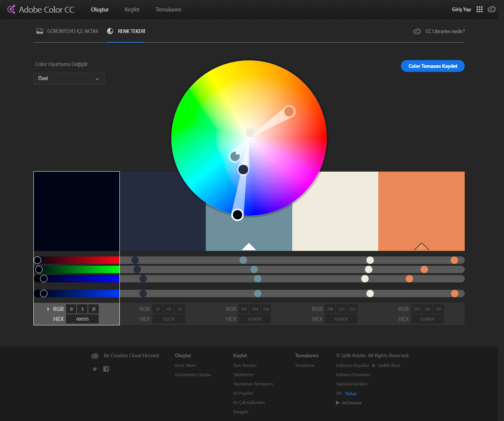Click AdChoices link text

pyautogui.click(x=351, y=403)
